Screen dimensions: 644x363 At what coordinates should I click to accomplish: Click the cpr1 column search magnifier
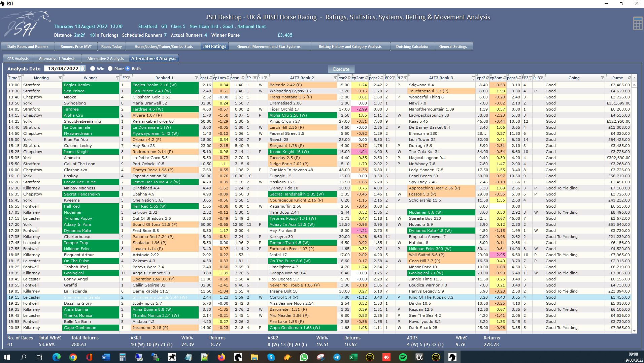coord(210,78)
